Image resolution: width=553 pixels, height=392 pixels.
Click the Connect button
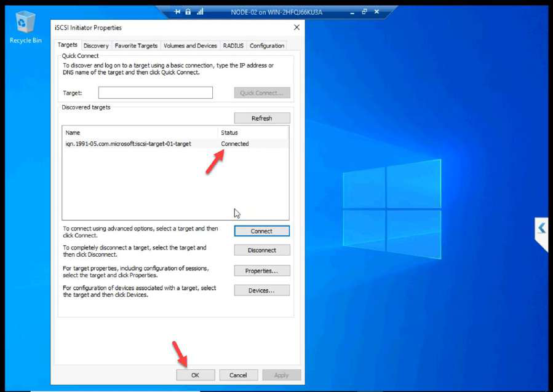point(261,231)
